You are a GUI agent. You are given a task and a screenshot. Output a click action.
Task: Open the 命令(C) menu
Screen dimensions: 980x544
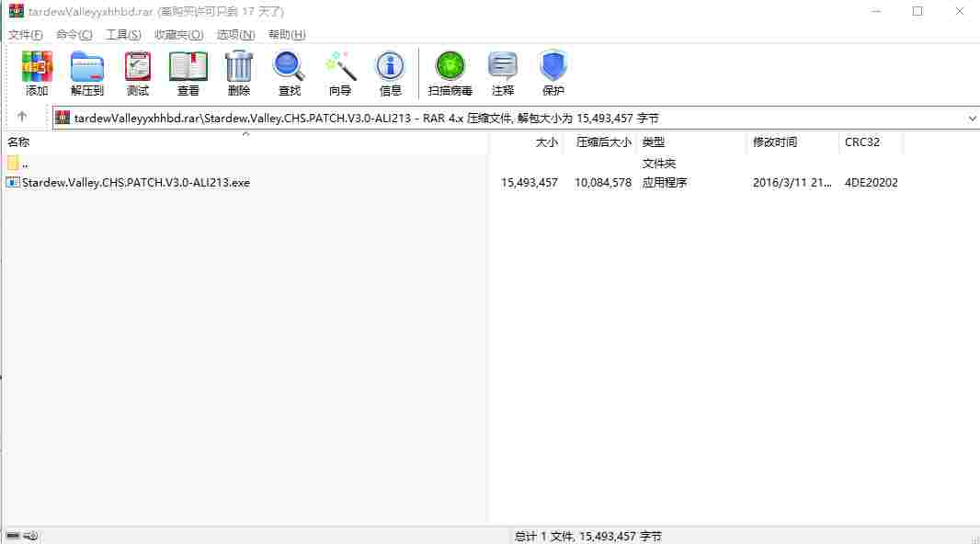point(74,35)
